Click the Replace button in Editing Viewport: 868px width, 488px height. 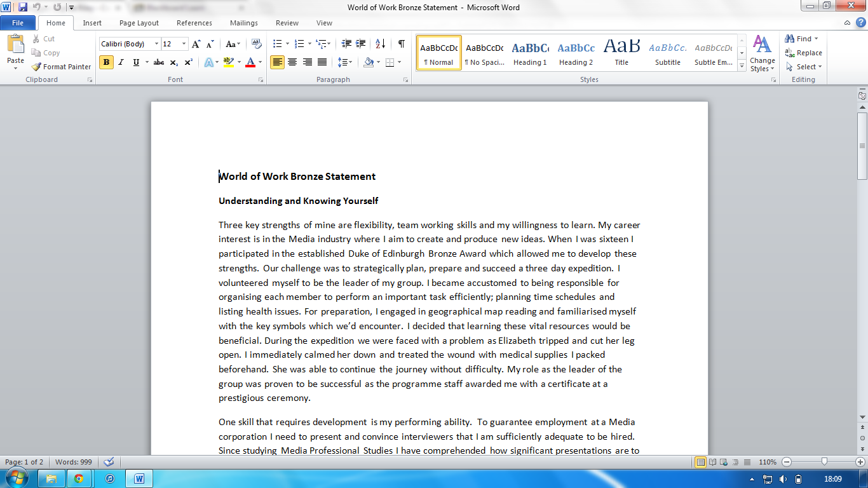point(803,53)
